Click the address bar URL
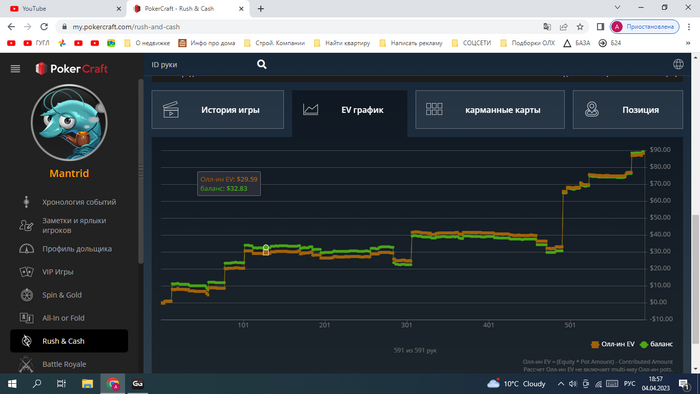Screen dimensions: 700x394 [126, 27]
